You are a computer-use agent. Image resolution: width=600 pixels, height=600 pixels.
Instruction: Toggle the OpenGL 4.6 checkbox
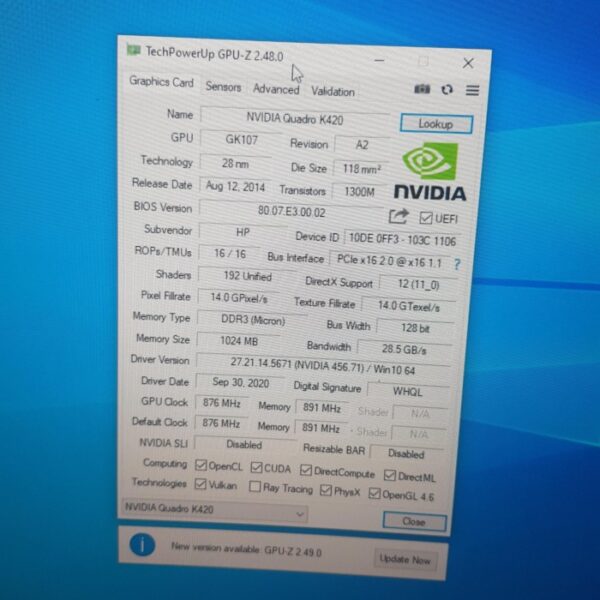[374, 493]
